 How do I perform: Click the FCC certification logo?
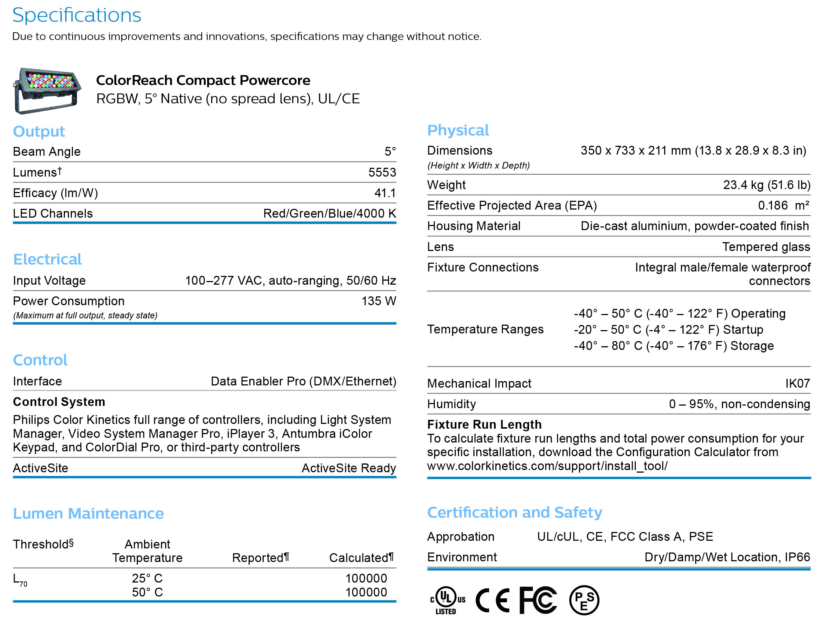click(538, 600)
